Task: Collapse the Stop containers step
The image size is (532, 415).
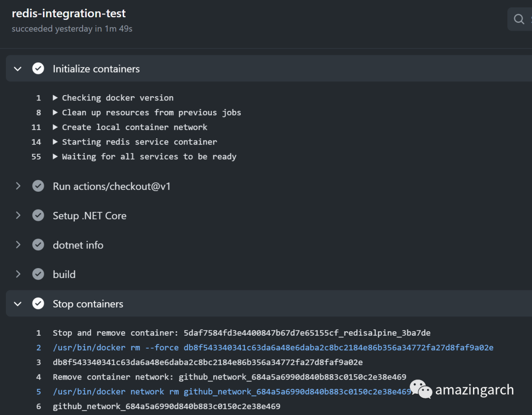Action: (x=18, y=304)
